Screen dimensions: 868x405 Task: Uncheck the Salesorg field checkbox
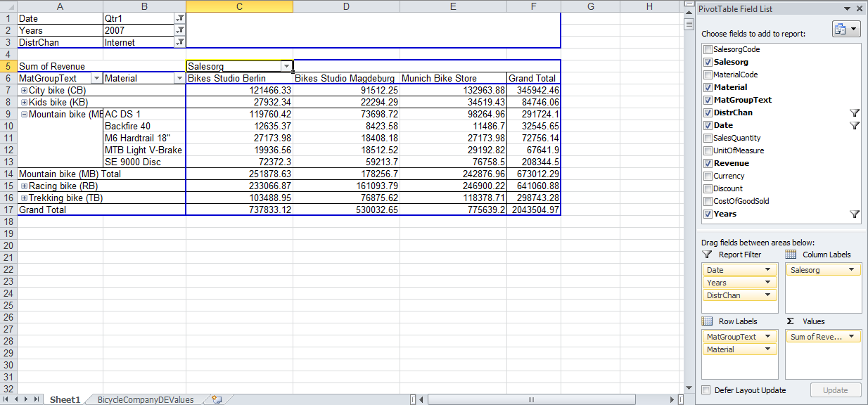708,62
